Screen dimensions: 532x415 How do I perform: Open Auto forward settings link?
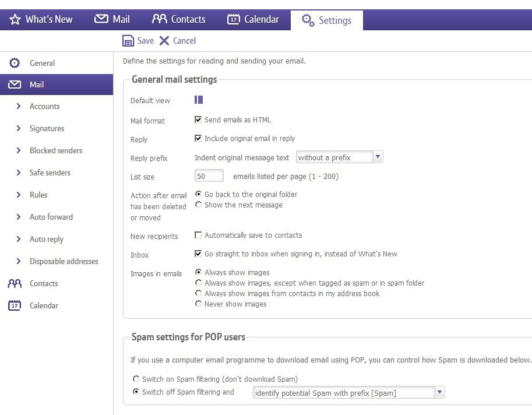pyautogui.click(x=51, y=217)
